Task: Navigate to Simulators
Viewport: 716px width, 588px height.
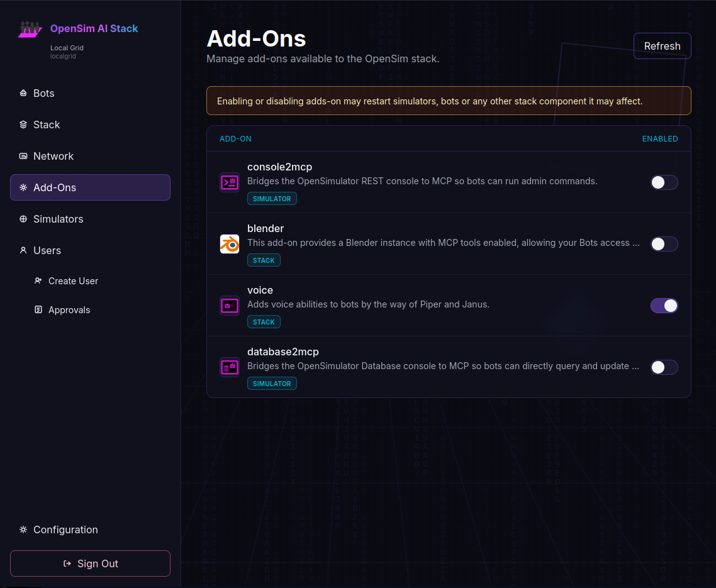Action: coord(90,219)
